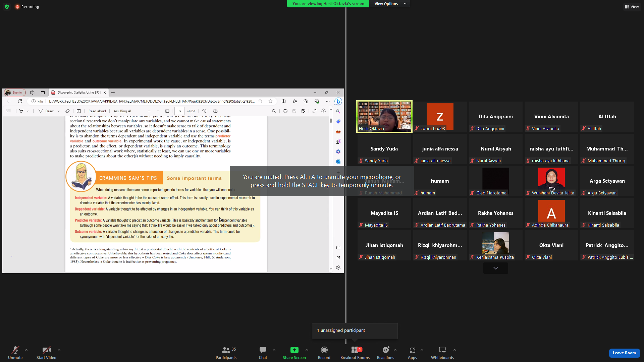
Task: Unmute your microphone
Action: (x=15, y=353)
